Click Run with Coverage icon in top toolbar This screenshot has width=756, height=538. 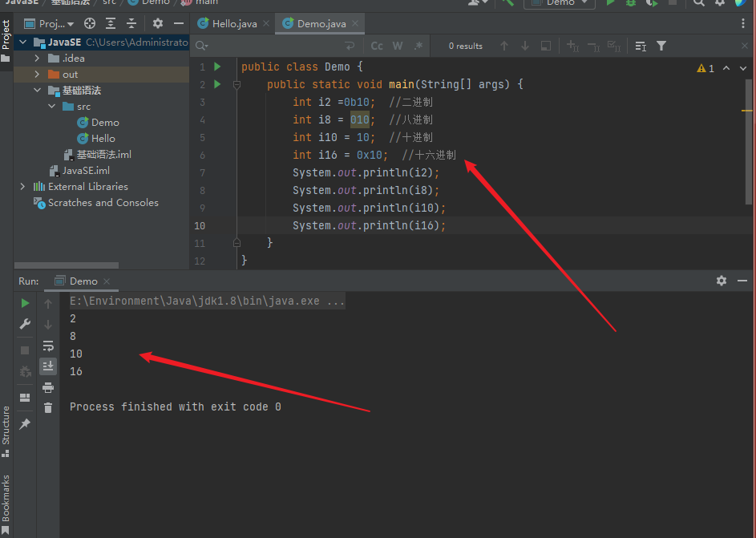(x=652, y=2)
